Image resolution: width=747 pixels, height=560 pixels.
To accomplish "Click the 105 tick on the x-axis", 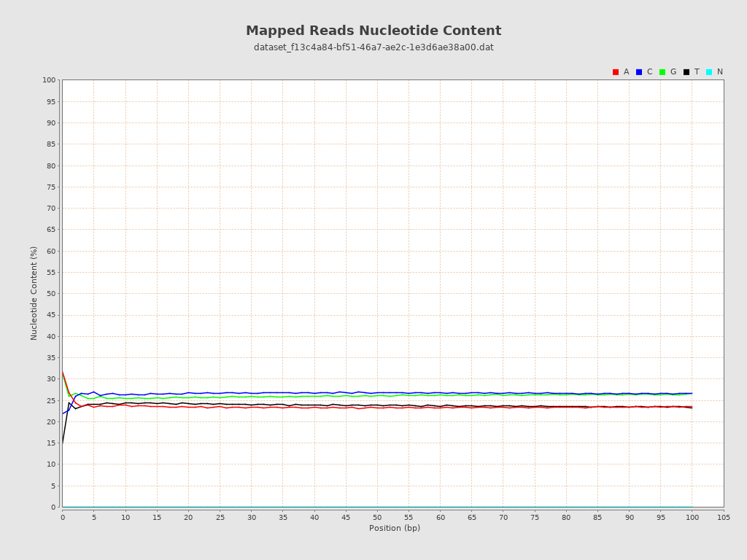I will tap(724, 518).
